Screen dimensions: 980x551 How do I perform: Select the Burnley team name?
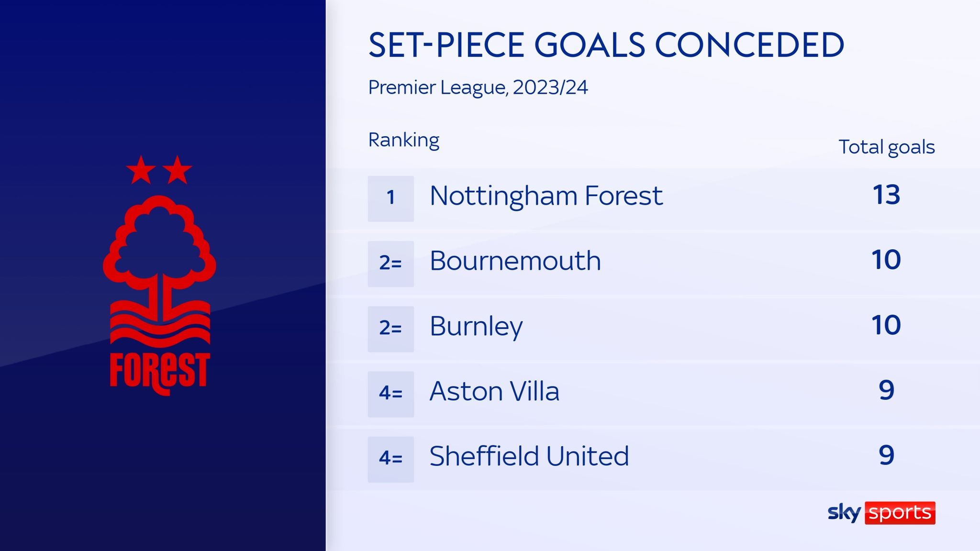click(476, 327)
